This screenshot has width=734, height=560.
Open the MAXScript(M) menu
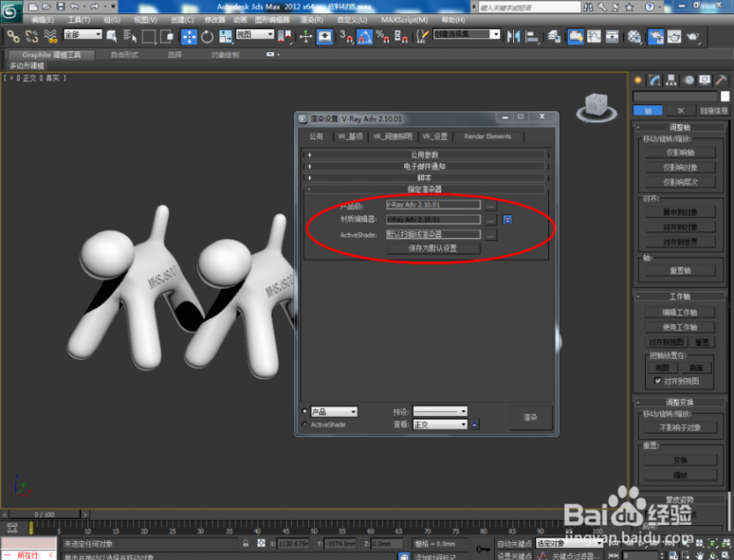tap(404, 20)
